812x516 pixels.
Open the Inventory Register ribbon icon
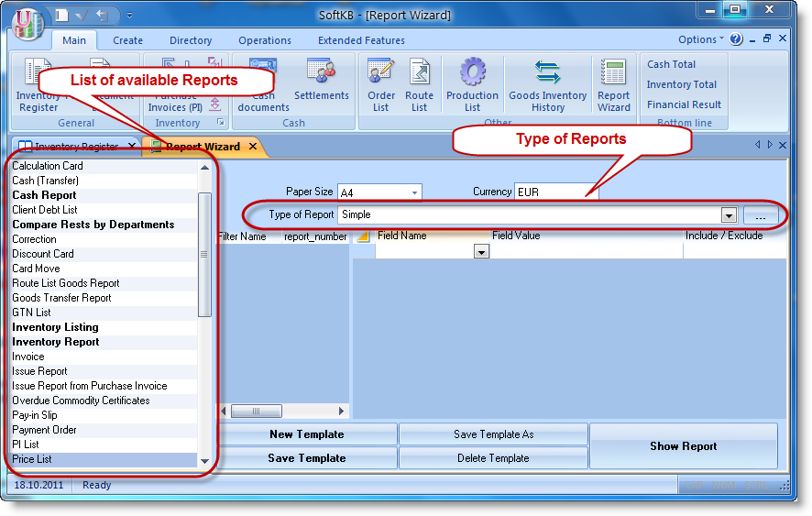[38, 85]
